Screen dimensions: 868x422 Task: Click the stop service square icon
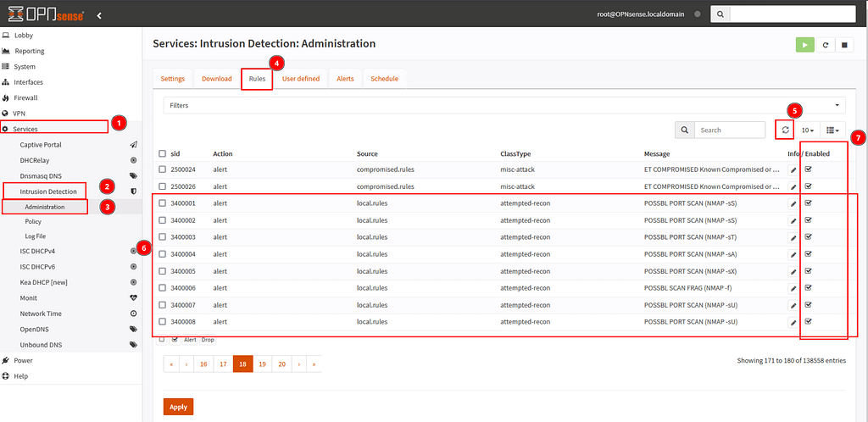click(844, 45)
